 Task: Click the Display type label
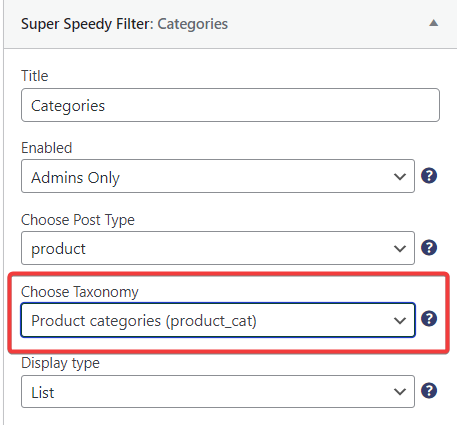click(x=60, y=363)
